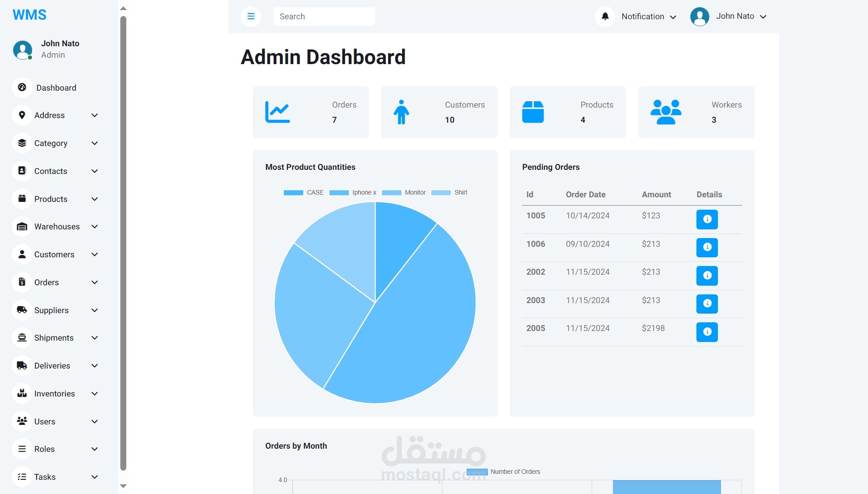Viewport: 868px width, 494px height.
Task: Expand the Roles submenu chevron
Action: (95, 449)
